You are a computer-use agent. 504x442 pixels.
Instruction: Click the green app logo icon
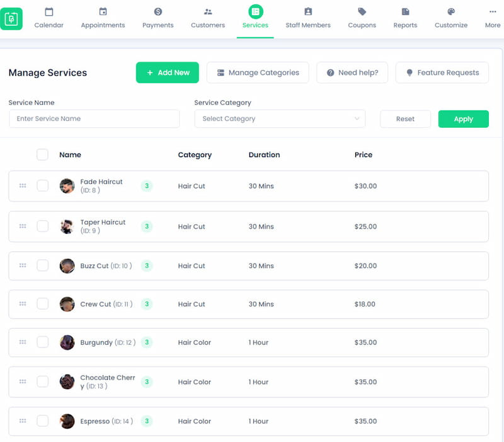click(11, 19)
